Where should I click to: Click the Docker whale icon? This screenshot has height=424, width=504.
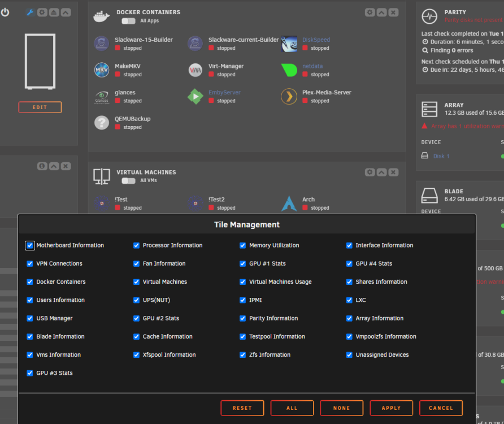pyautogui.click(x=101, y=16)
